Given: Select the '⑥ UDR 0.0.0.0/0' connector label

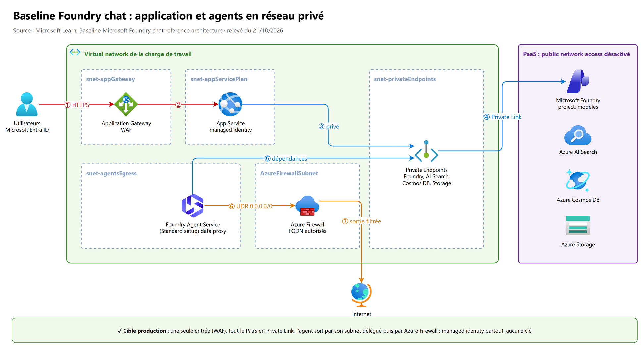Looking at the screenshot, I should [x=250, y=206].
